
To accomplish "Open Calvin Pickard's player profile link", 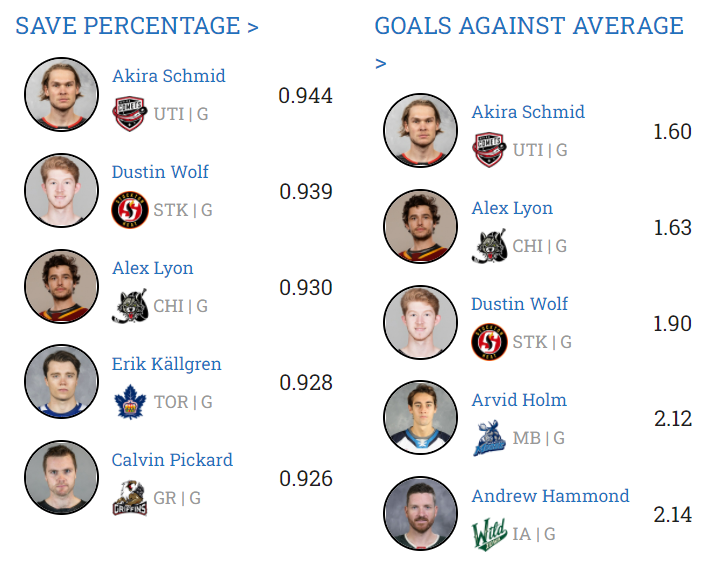I will tap(172, 460).
